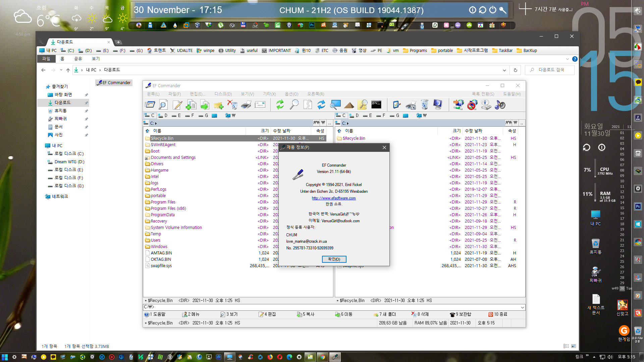Click the Split file torn page icon
Viewport: 644px width, 362px height.
pos(308,105)
